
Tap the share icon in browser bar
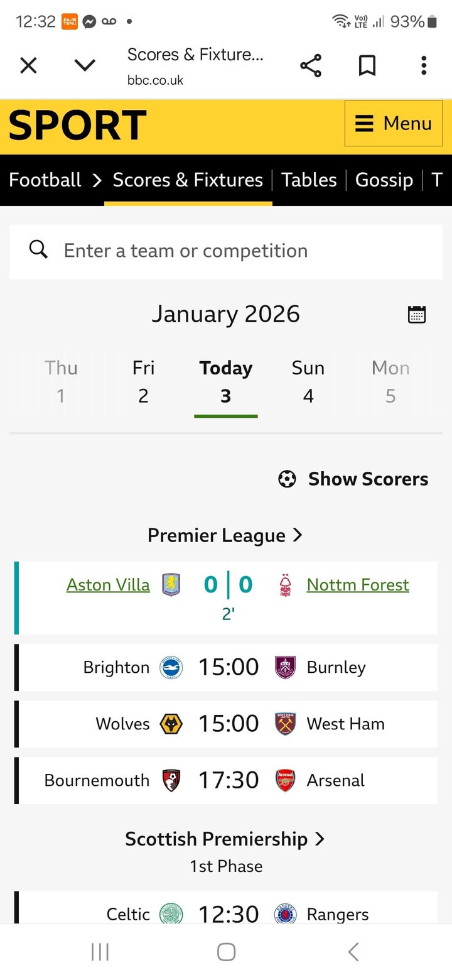[x=310, y=65]
